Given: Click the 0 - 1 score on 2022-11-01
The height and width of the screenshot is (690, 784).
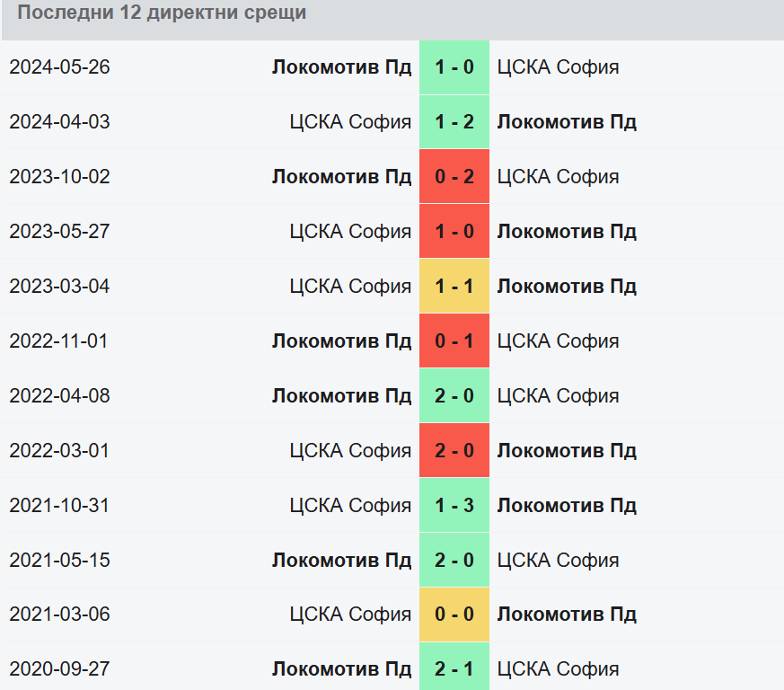Looking at the screenshot, I should [x=454, y=341].
